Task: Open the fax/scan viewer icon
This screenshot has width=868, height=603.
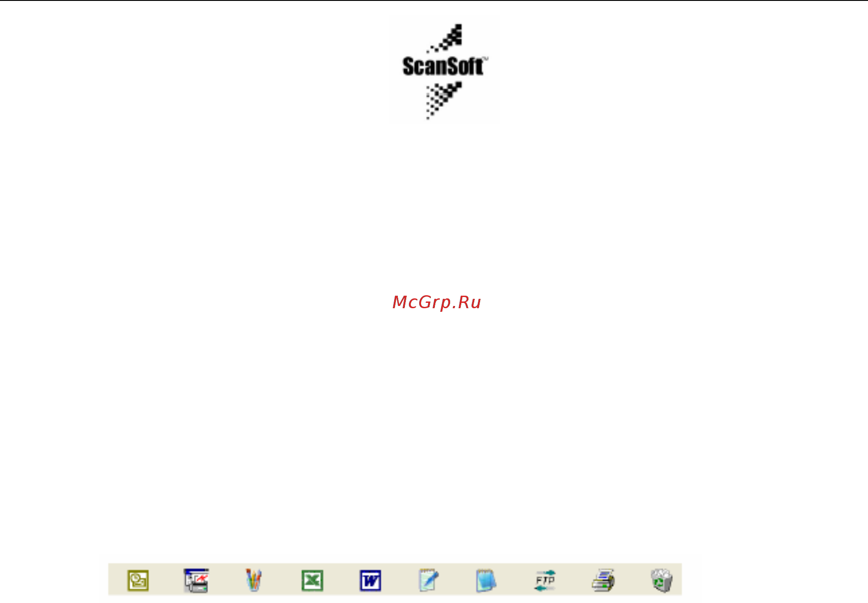Action: point(196,581)
